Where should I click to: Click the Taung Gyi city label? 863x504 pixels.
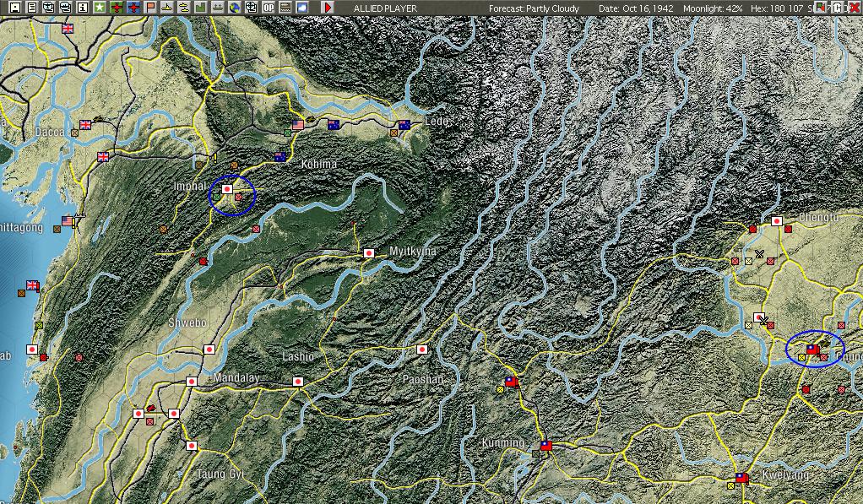220,474
